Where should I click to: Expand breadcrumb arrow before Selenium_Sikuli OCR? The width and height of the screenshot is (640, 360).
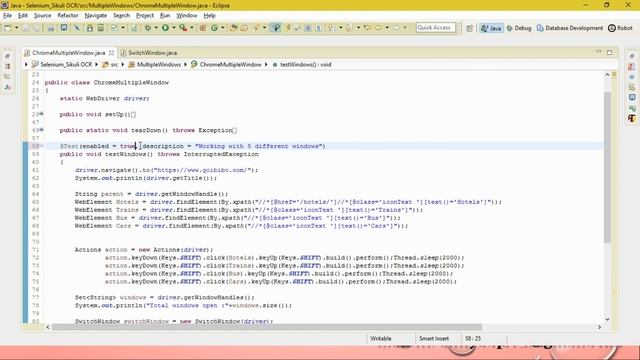pyautogui.click(x=26, y=64)
